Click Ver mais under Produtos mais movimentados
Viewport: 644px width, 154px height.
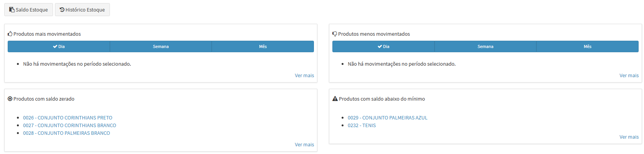tap(304, 76)
